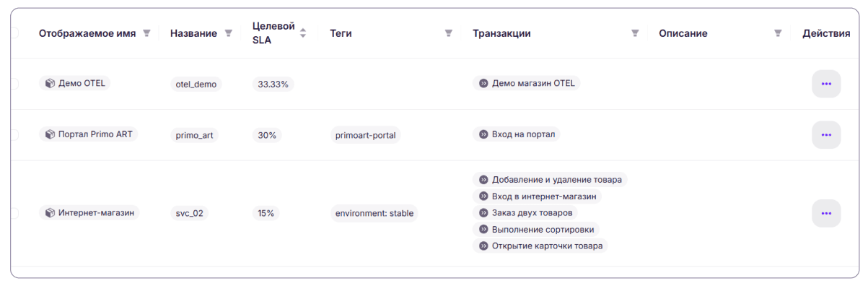
Task: Click transaction icon of Вход в интернет-магазин
Action: (483, 196)
